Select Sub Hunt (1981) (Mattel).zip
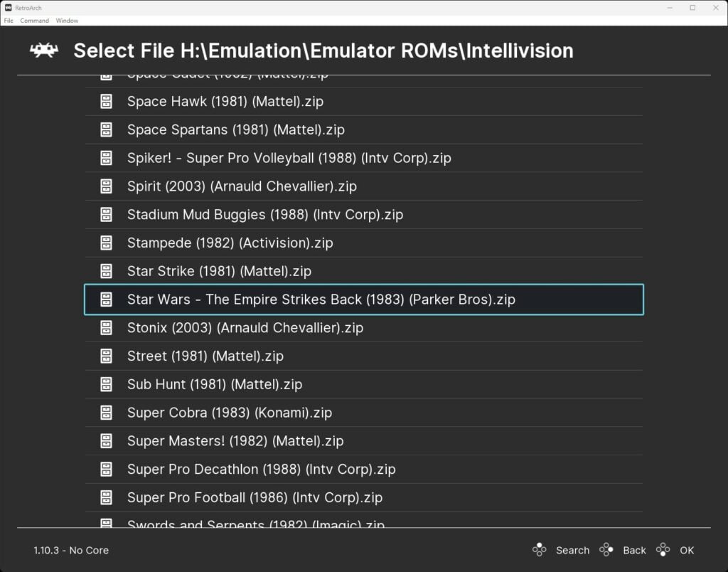Image resolution: width=728 pixels, height=572 pixels. pyautogui.click(x=364, y=385)
